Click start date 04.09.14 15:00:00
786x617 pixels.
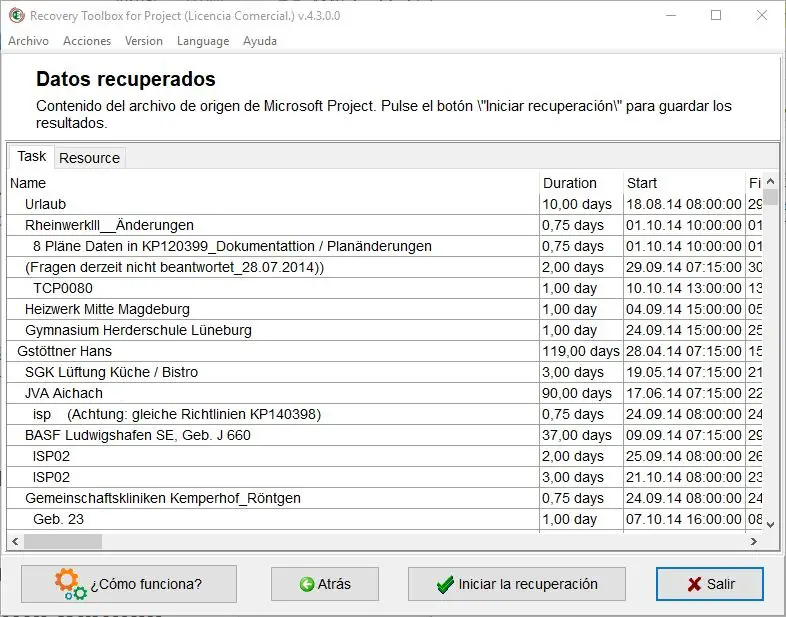(685, 309)
